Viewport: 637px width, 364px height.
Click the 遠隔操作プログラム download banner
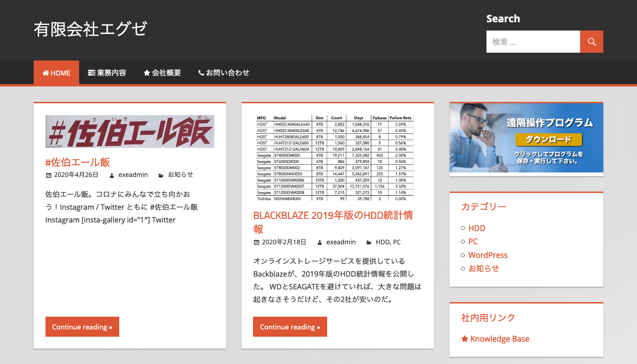pyautogui.click(x=526, y=138)
